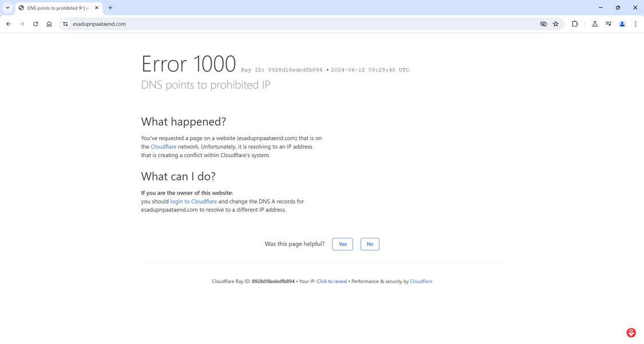Open the footer Cloudflare security link
Viewport: 644px width, 344px height.
pyautogui.click(x=421, y=282)
